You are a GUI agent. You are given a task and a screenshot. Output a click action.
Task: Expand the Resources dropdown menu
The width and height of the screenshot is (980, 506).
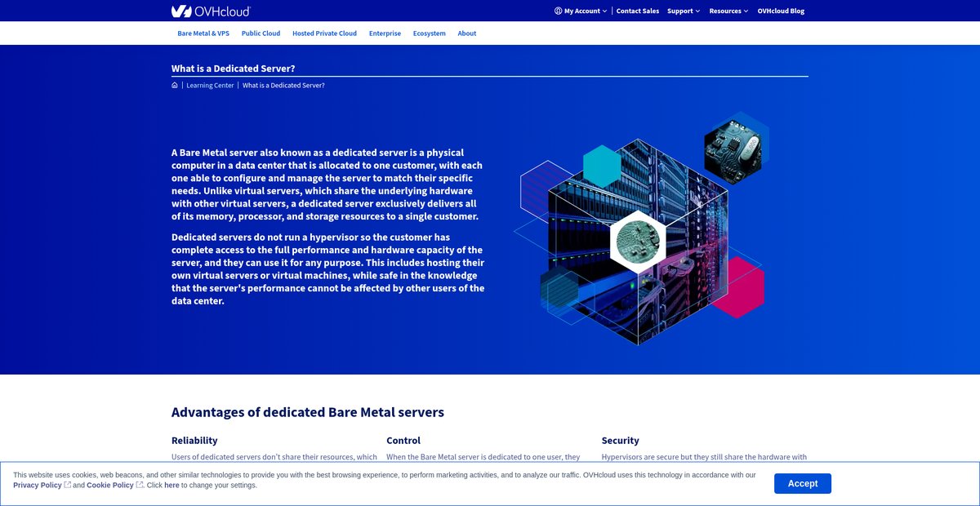click(728, 11)
